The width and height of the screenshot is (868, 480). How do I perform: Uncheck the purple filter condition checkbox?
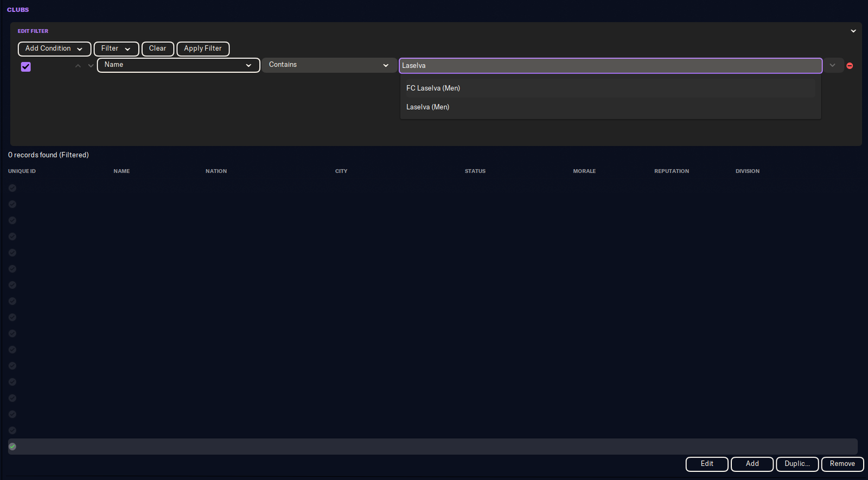(x=26, y=66)
